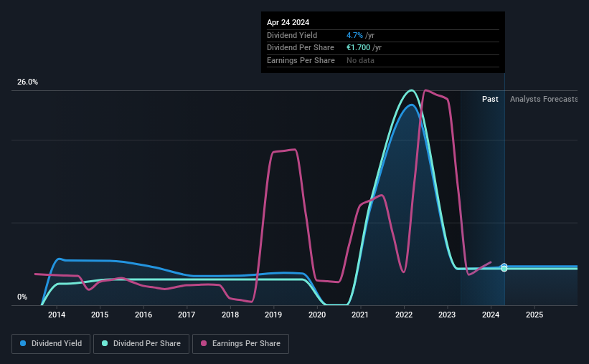Click the 2015 x-axis label
Viewport: 589px width, 364px height.
pos(100,315)
